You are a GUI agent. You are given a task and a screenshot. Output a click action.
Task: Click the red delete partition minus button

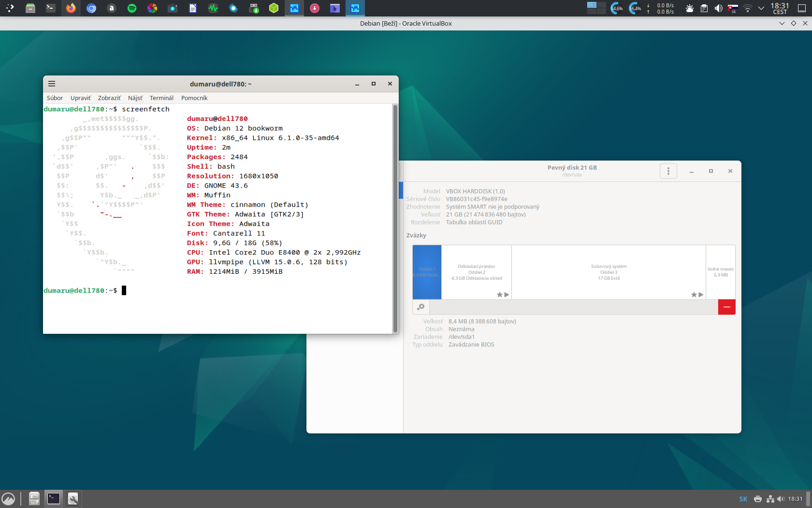(x=726, y=307)
